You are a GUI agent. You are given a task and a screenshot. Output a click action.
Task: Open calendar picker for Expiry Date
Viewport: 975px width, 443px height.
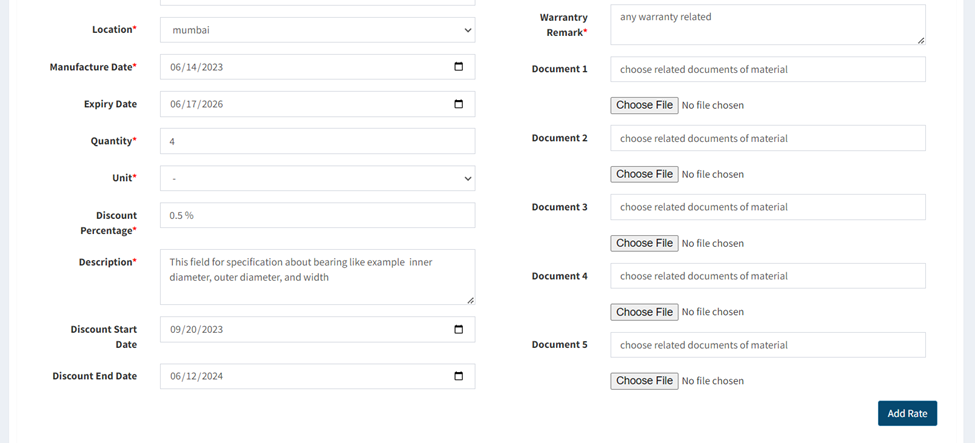[x=459, y=104]
